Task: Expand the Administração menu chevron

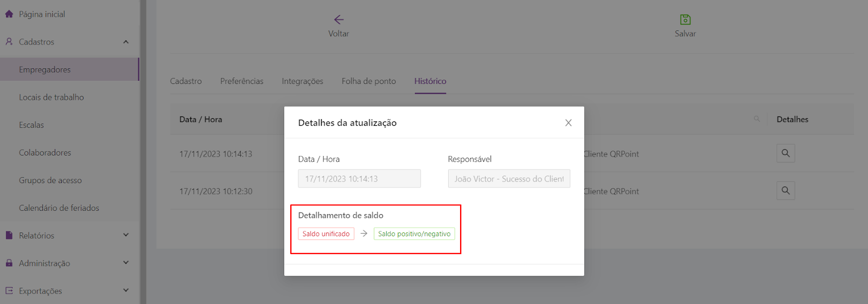Action: [x=126, y=263]
